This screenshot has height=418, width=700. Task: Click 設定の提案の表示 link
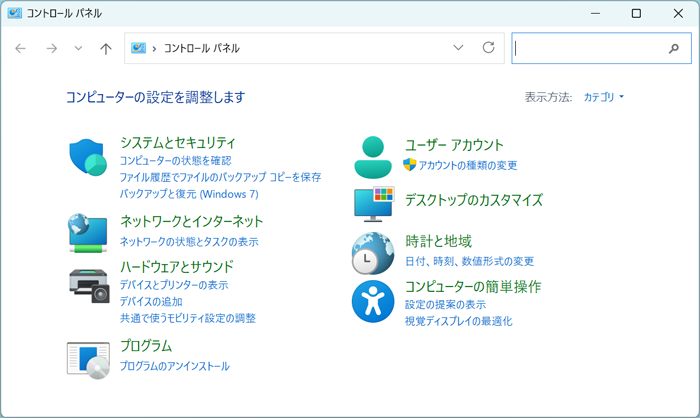coord(445,305)
